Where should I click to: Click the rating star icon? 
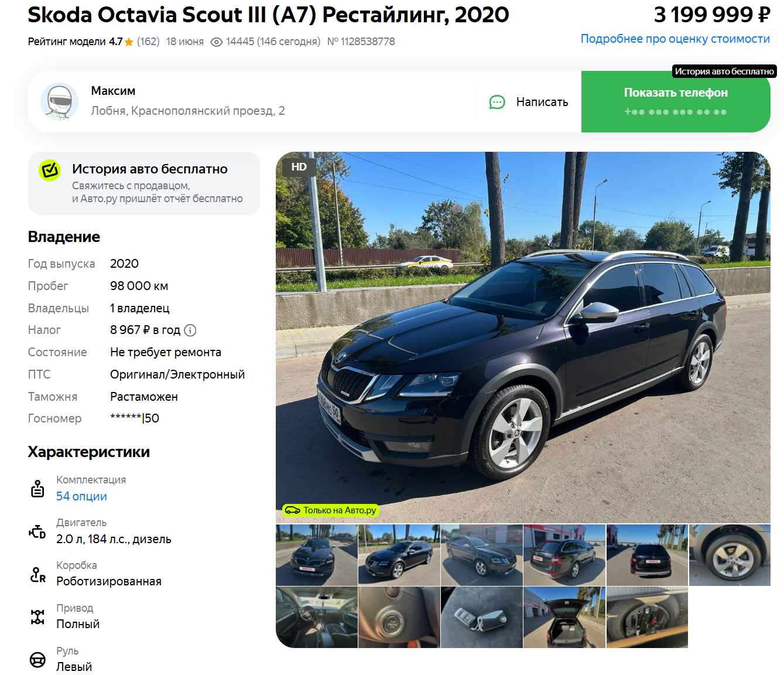[129, 42]
